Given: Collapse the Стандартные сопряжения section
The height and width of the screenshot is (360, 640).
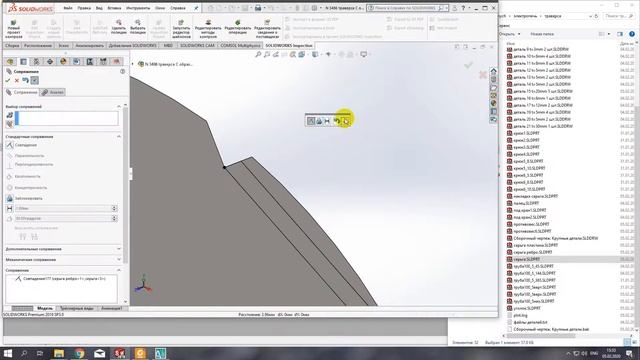Looking at the screenshot, I should 119,136.
